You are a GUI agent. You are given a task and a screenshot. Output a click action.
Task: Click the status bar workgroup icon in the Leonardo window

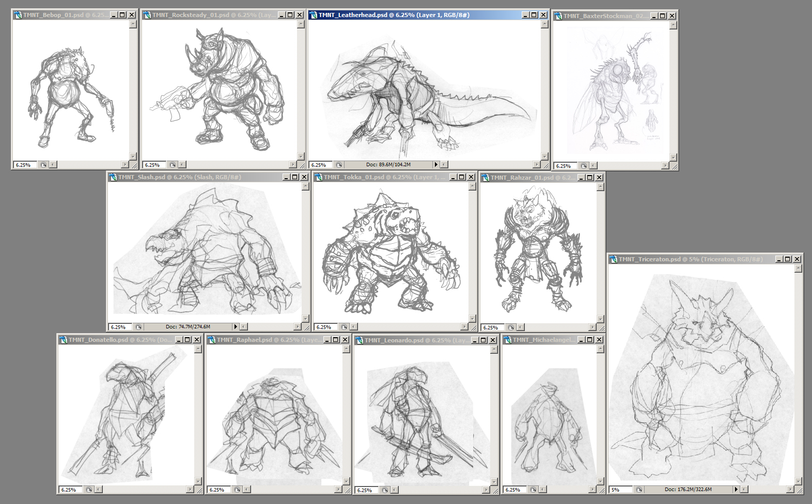[385, 490]
